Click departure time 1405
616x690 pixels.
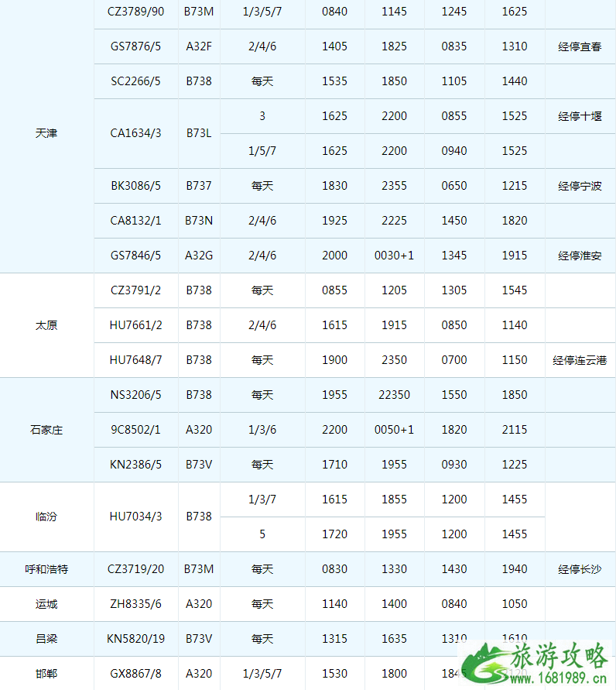point(334,46)
